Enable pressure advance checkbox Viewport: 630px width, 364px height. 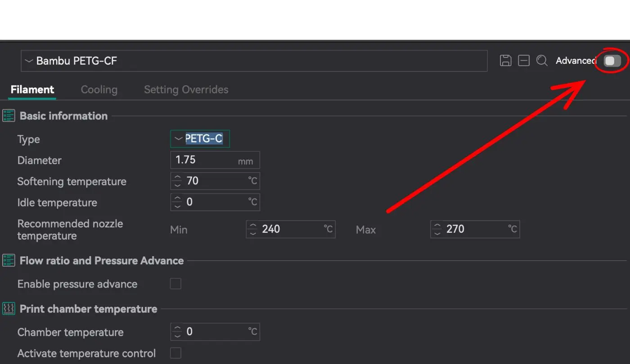175,284
